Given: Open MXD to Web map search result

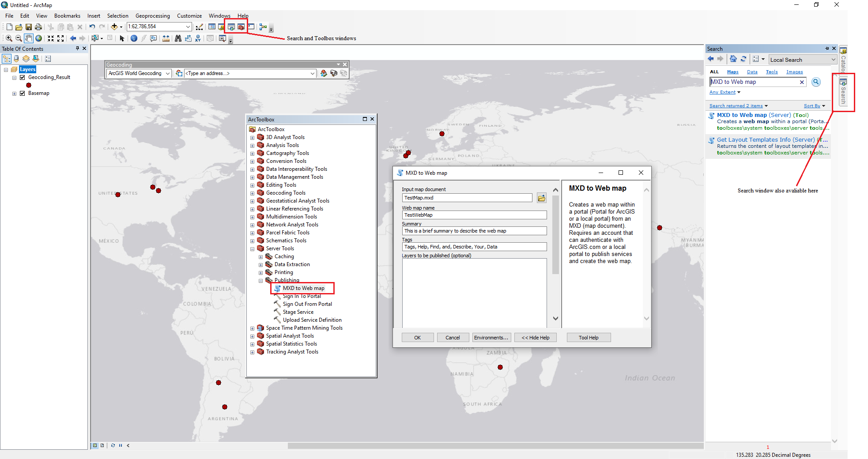Looking at the screenshot, I should click(762, 115).
